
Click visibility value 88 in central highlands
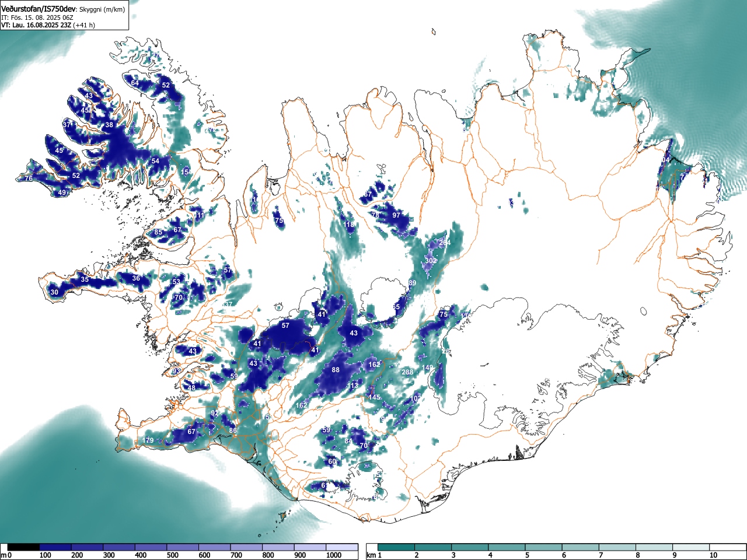[336, 370]
